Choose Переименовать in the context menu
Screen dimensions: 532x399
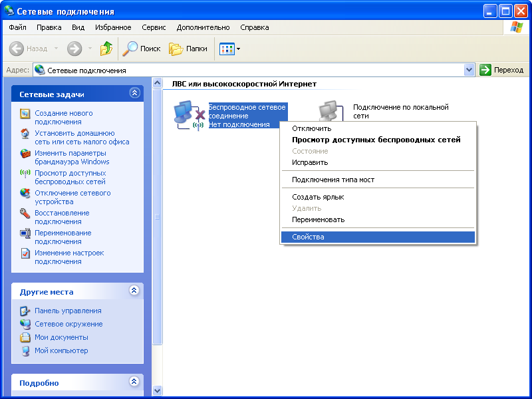click(x=378, y=220)
